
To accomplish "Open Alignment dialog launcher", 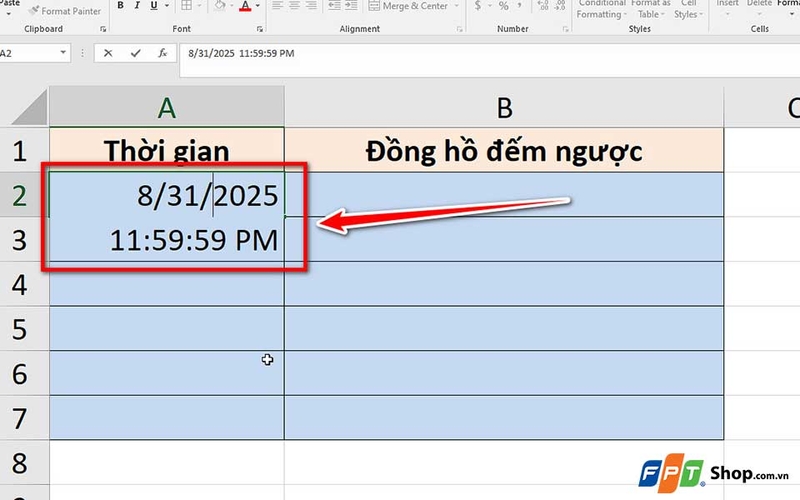I will 460,29.
